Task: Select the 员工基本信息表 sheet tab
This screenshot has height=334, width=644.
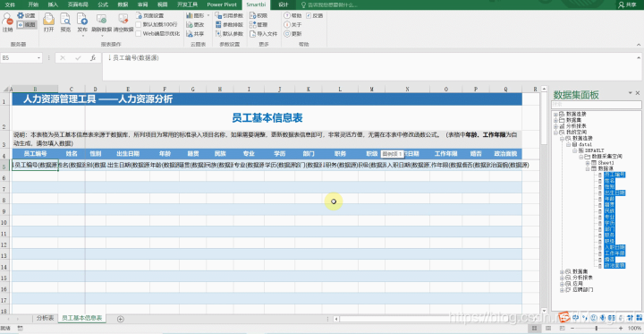Action: 81,318
